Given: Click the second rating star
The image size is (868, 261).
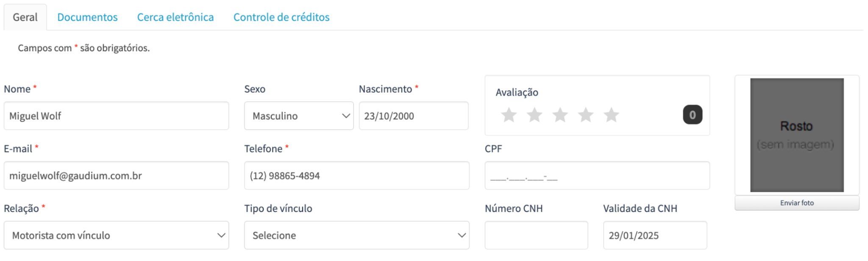Looking at the screenshot, I should point(534,115).
